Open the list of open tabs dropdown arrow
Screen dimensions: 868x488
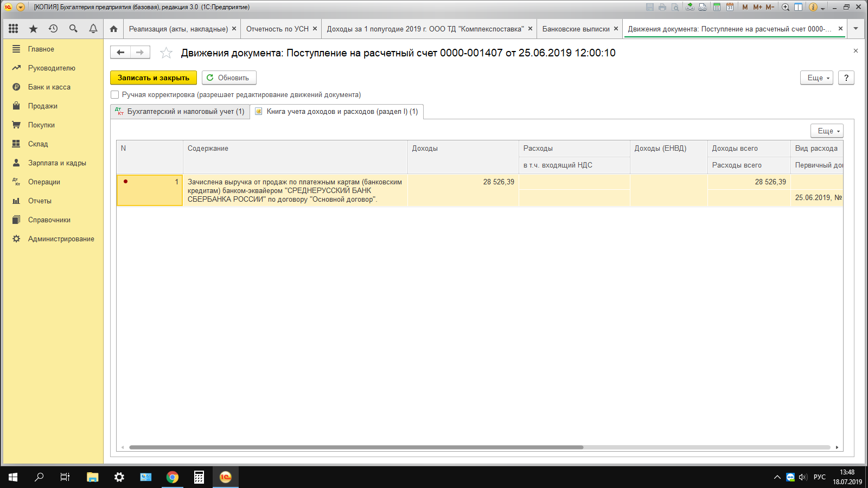point(856,29)
